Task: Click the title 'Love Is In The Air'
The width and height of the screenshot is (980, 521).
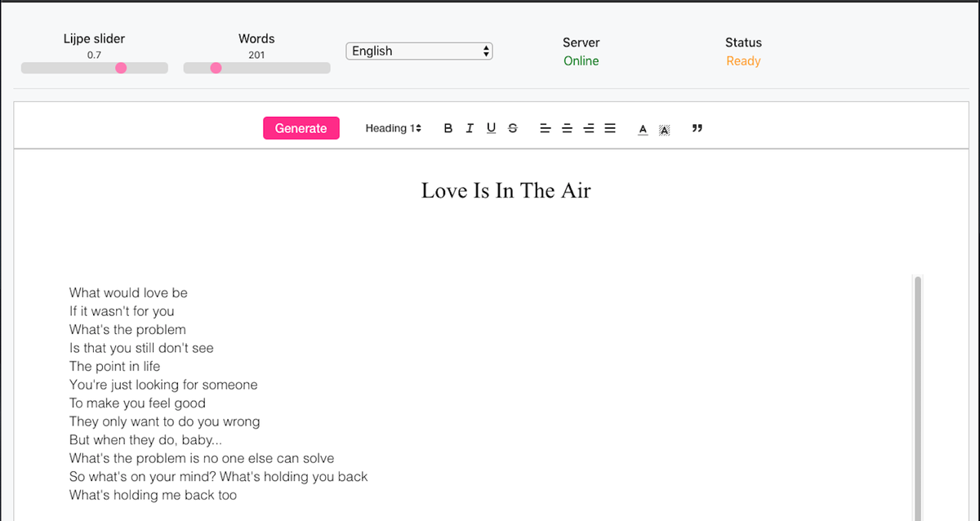Action: pyautogui.click(x=506, y=190)
